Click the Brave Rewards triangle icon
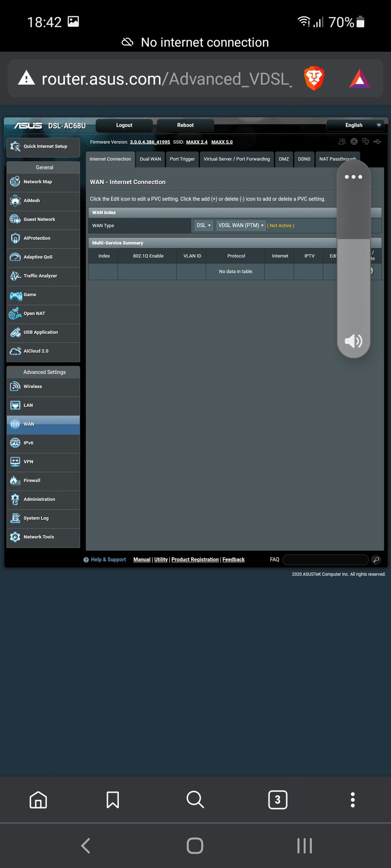Screen dimensions: 391x868 tap(360, 79)
